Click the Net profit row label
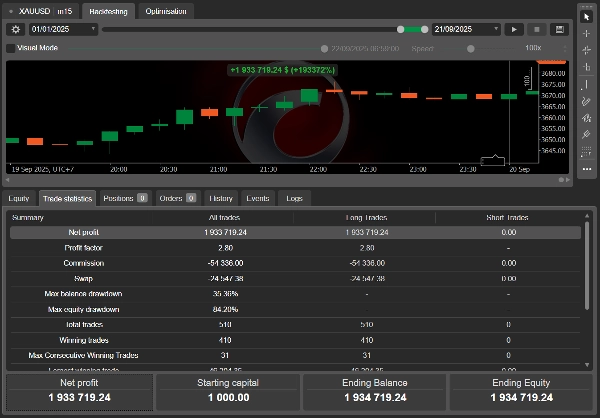 point(83,232)
